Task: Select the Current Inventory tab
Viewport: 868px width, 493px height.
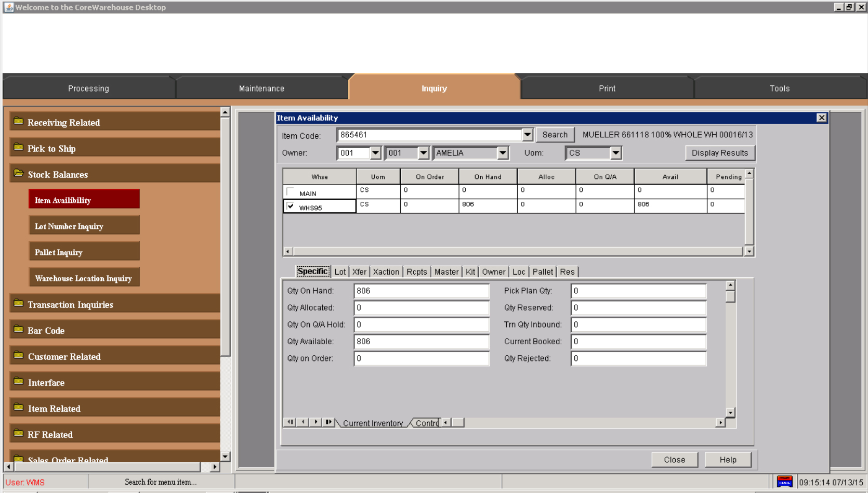Action: pyautogui.click(x=372, y=423)
